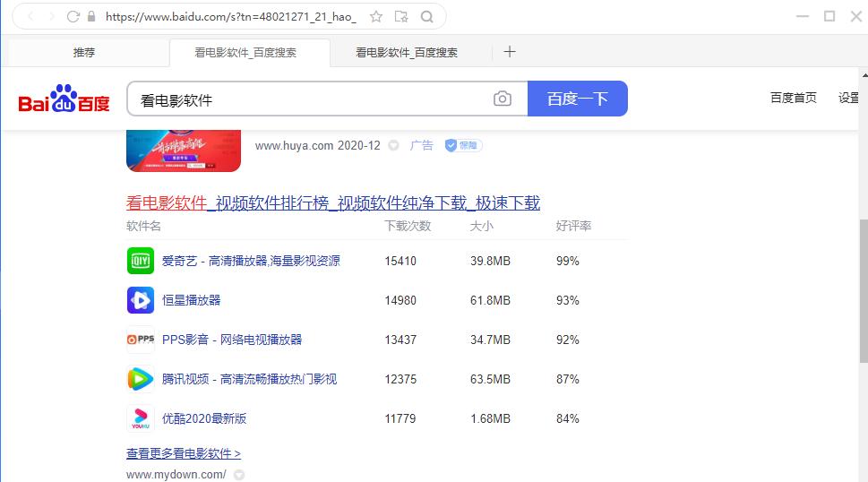
Task: Click the browser URL address field
Action: (x=231, y=17)
